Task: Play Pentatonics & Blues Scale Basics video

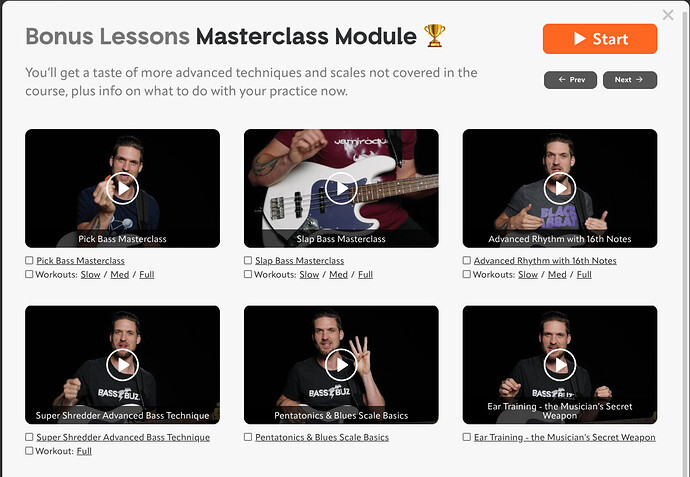Action: click(x=341, y=365)
